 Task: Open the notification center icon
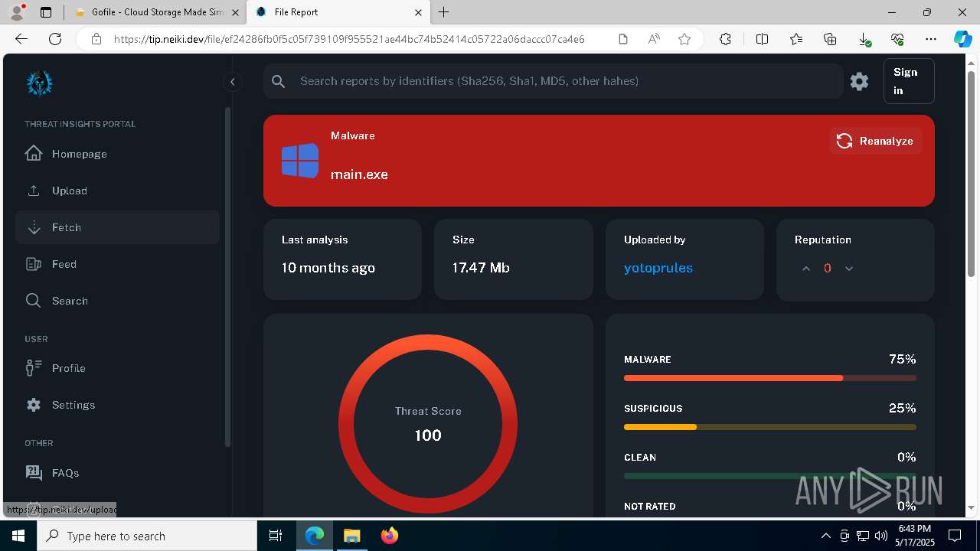coord(955,536)
